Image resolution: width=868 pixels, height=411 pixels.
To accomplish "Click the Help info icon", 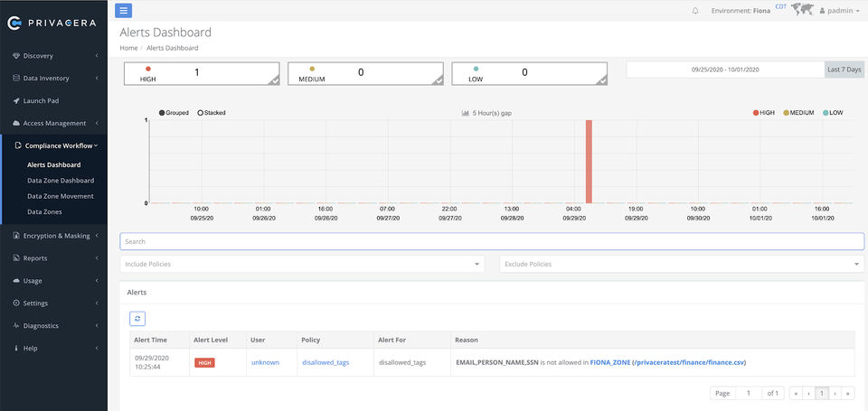I will (x=16, y=349).
